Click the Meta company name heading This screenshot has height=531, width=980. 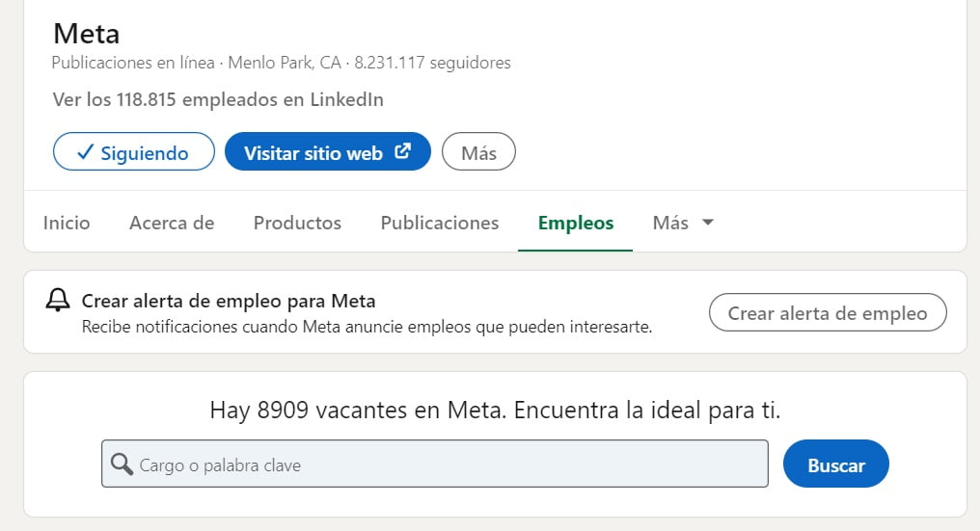pyautogui.click(x=86, y=34)
